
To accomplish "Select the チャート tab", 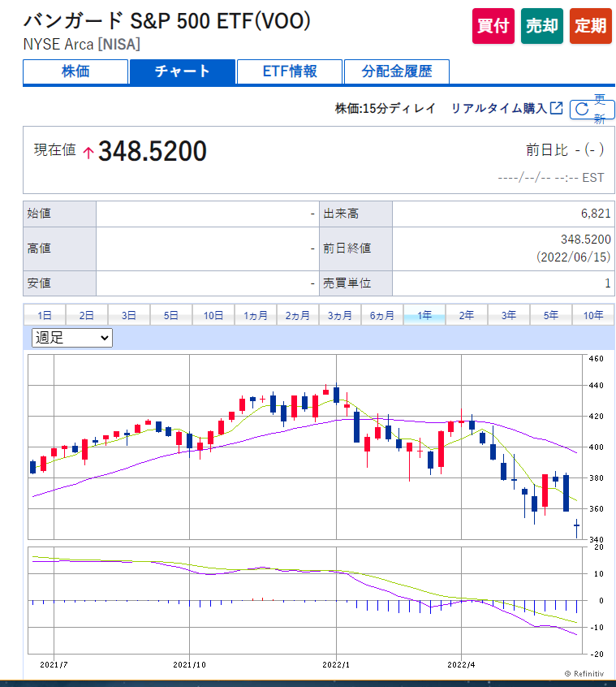I will click(183, 71).
